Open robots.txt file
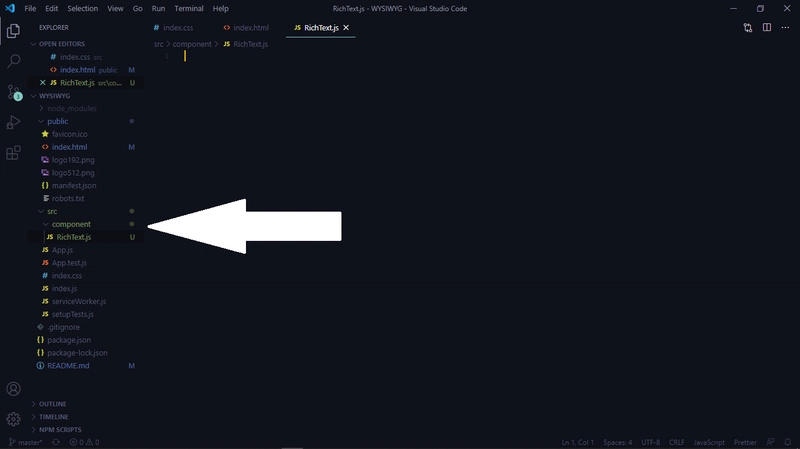Screen dimensions: 800x449 tap(68, 198)
